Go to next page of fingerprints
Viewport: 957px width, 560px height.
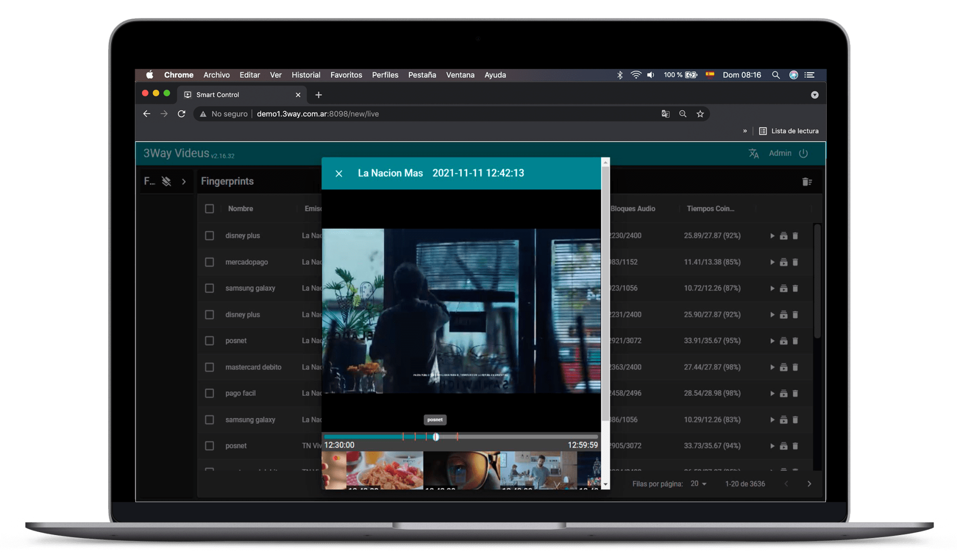(809, 484)
